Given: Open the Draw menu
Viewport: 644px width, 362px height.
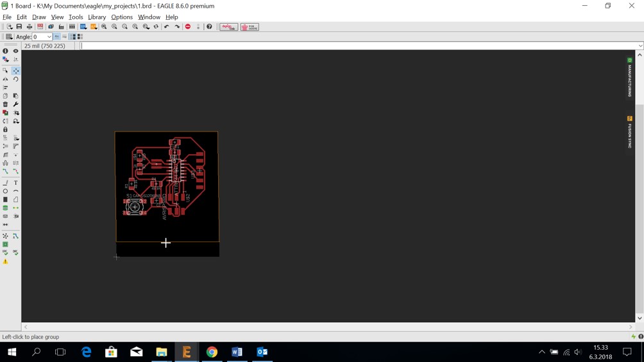Looking at the screenshot, I should tap(39, 17).
